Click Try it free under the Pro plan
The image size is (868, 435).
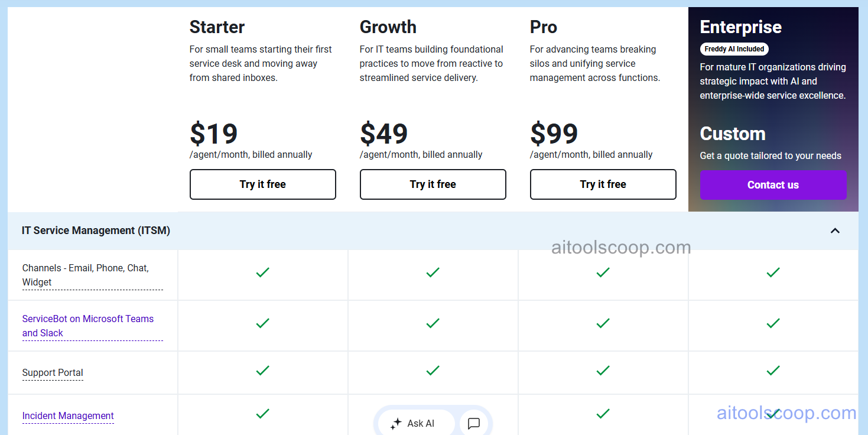[x=603, y=184]
